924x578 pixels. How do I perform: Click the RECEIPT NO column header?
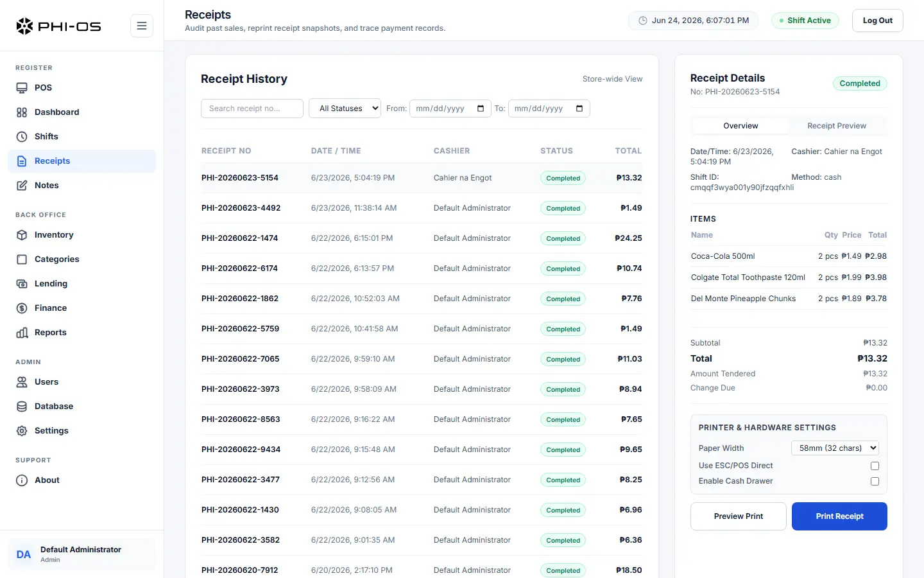click(226, 151)
